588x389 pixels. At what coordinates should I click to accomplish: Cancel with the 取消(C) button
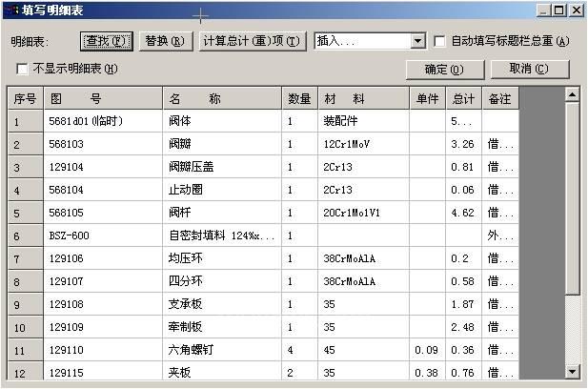coord(529,69)
